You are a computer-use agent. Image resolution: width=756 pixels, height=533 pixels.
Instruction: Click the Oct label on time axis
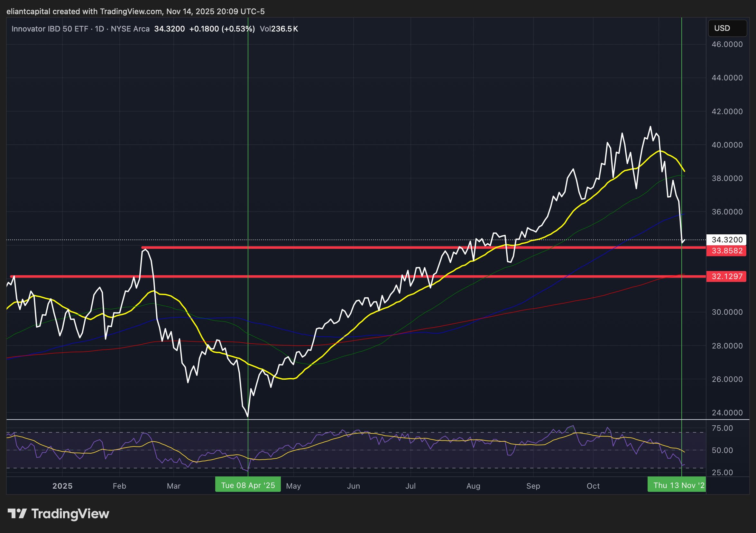(593, 486)
